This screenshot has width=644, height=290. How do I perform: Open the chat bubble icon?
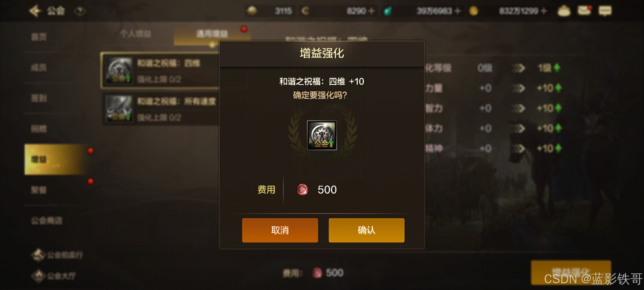click(x=605, y=11)
